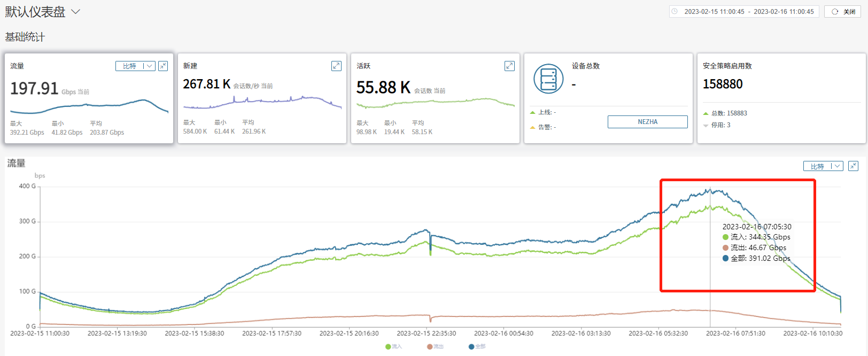Click the yellow 告警 warning triangle indicator
The image size is (868, 356).
(532, 127)
